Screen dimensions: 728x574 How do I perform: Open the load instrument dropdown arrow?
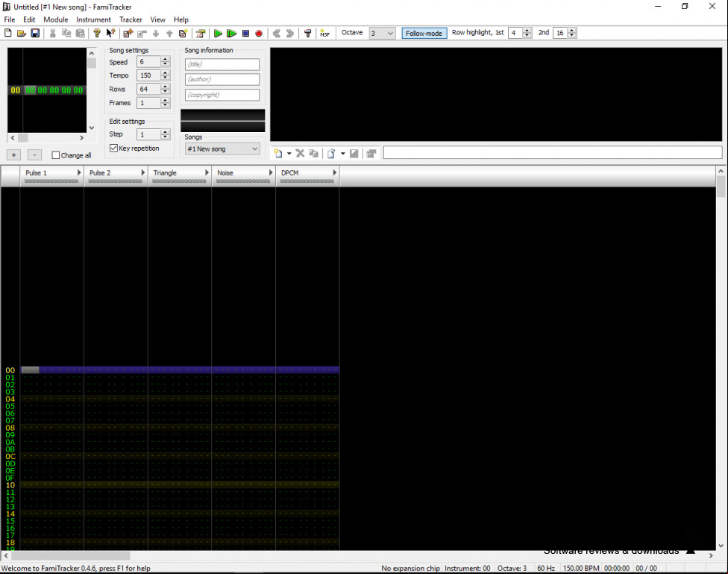coord(342,153)
